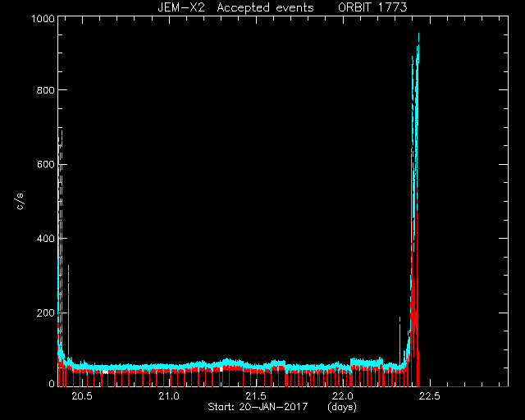This screenshot has height=420, width=525.
Task: Click the 'Start: 20-JAN-2017' label
Action: (258, 407)
